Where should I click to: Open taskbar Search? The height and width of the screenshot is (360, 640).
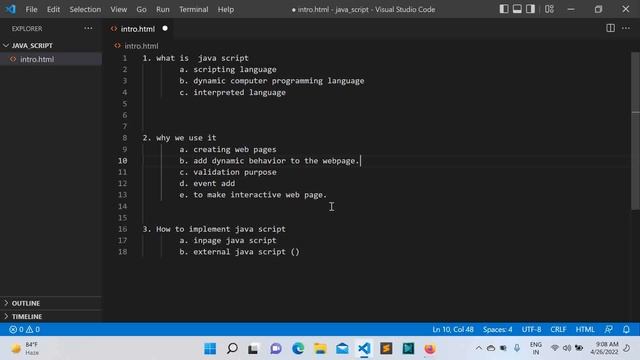click(x=232, y=349)
